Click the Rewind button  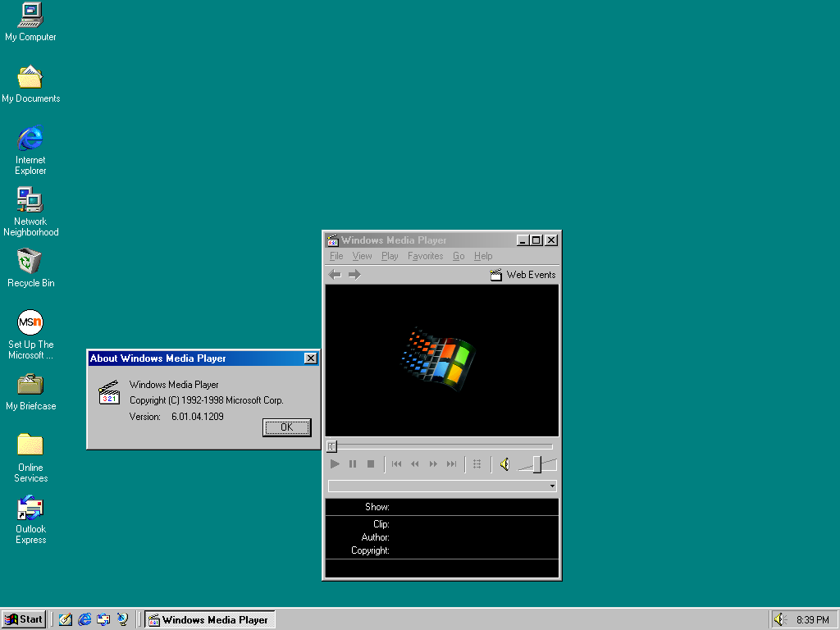pos(415,464)
